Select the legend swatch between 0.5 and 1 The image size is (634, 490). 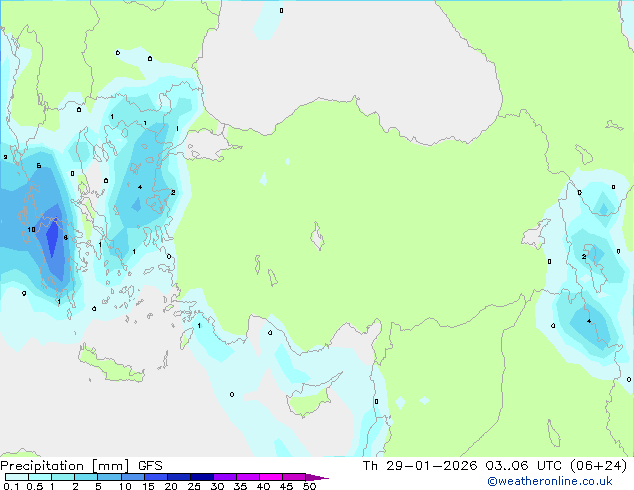coord(40,477)
